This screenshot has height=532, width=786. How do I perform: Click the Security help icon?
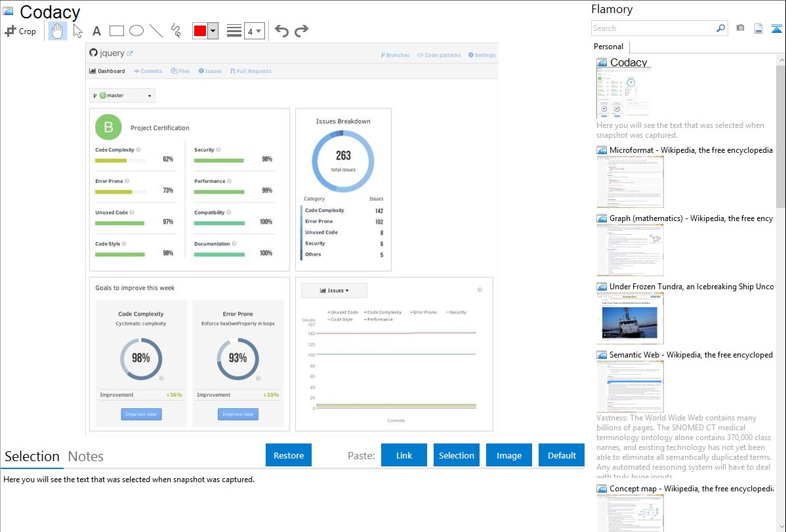pyautogui.click(x=218, y=150)
